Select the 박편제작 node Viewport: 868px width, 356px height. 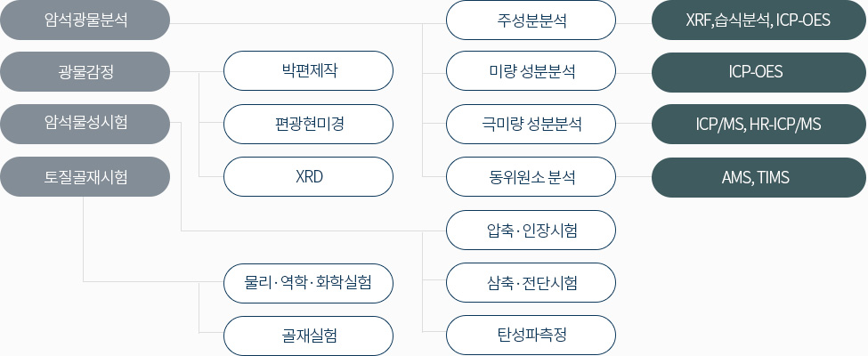coord(308,71)
